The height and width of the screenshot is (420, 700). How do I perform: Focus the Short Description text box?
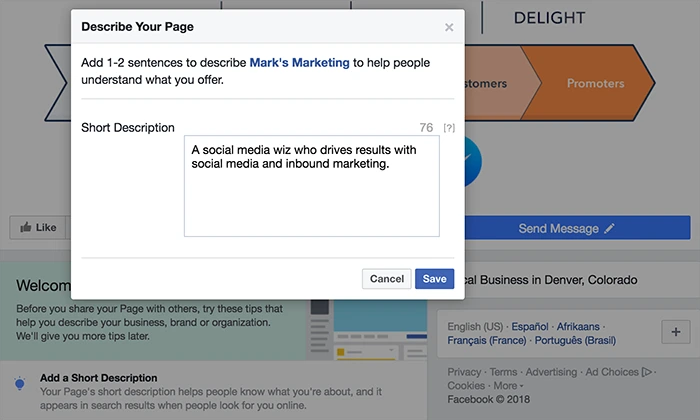312,186
